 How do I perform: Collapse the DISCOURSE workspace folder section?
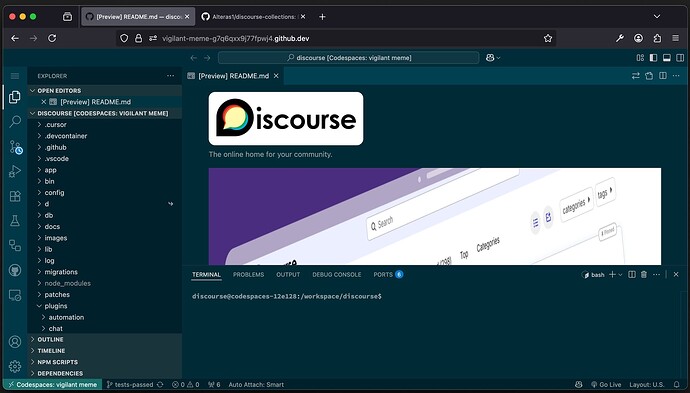click(x=105, y=114)
